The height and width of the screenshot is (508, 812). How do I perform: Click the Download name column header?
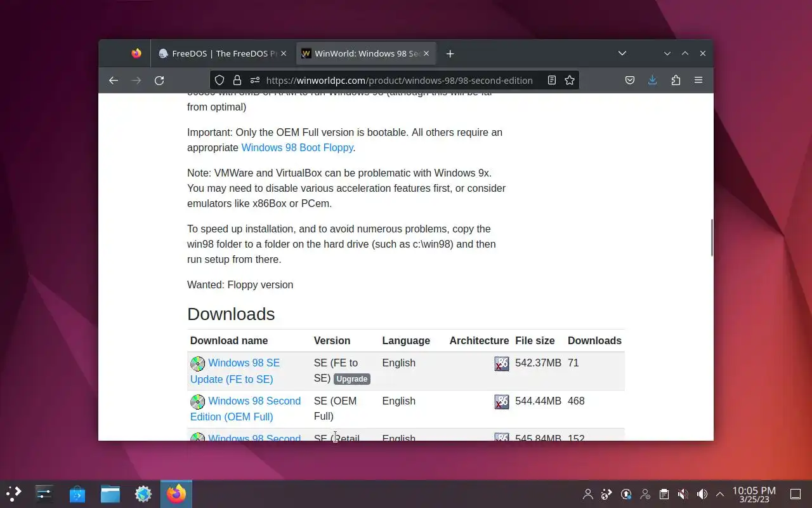pos(229,340)
